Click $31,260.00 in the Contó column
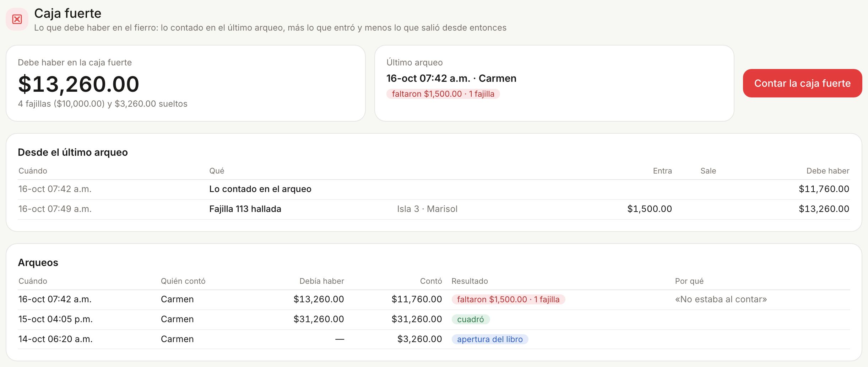The image size is (868, 367). (417, 319)
